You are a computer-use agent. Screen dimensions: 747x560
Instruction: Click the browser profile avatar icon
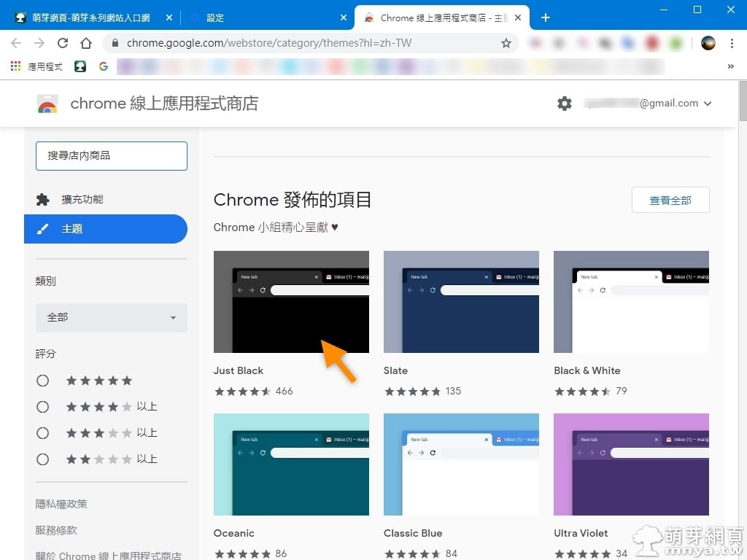coord(707,43)
